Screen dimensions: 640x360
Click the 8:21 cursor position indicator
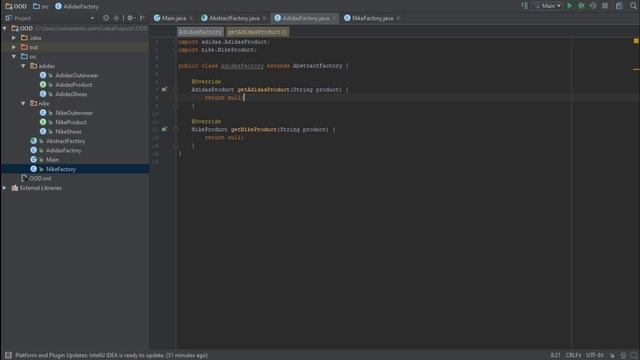tap(555, 356)
